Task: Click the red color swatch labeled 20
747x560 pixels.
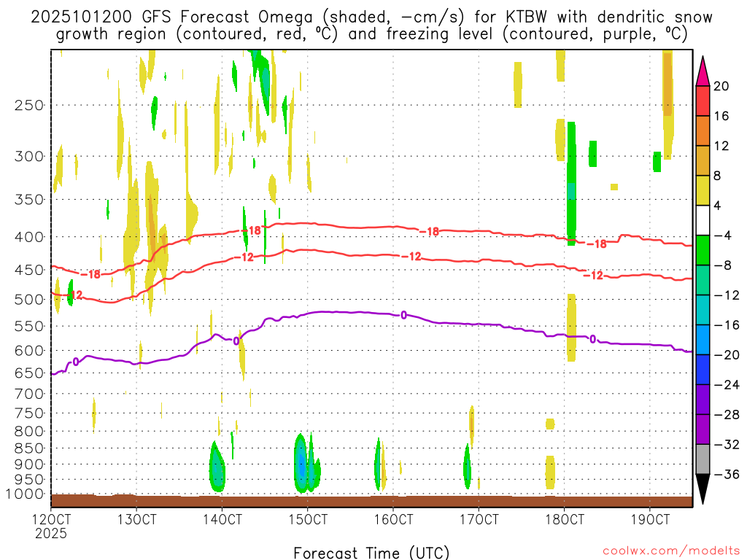Action: (x=703, y=101)
